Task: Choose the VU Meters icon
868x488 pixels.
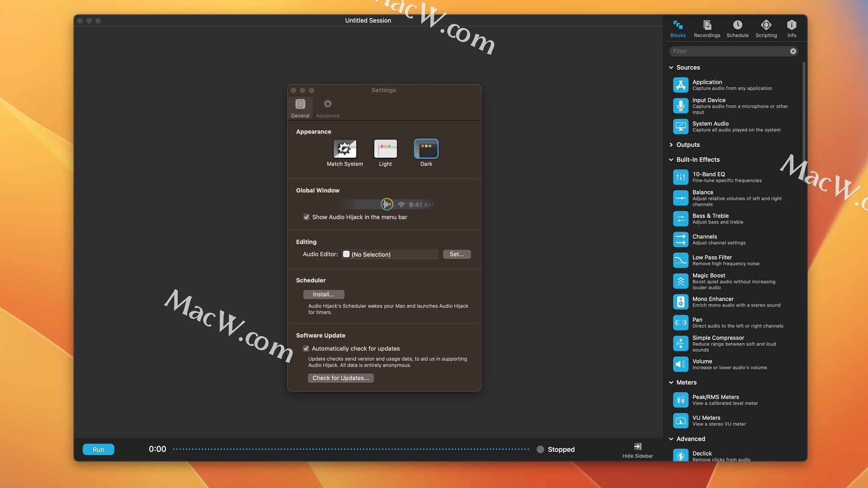Action: click(680, 421)
